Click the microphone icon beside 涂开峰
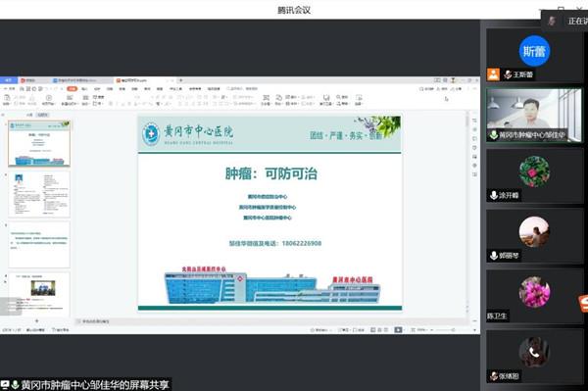This screenshot has width=588, height=391. (x=494, y=195)
